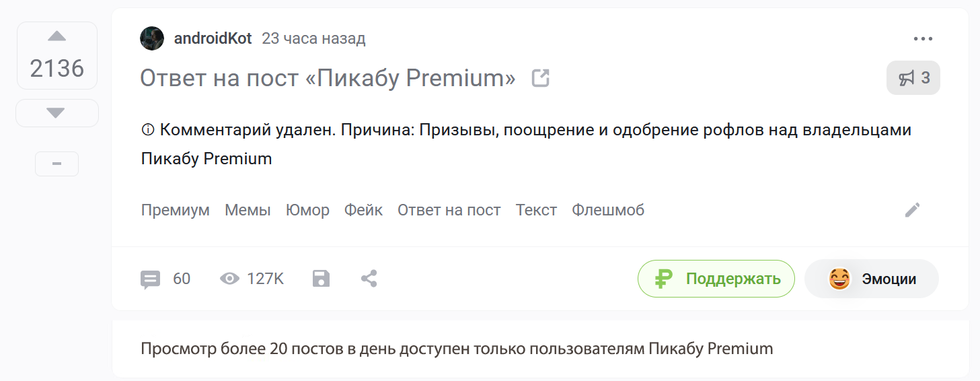Open the post title «Ответ на пост Пикабу Premium»
Image resolution: width=980 pixels, height=381 pixels.
click(328, 79)
